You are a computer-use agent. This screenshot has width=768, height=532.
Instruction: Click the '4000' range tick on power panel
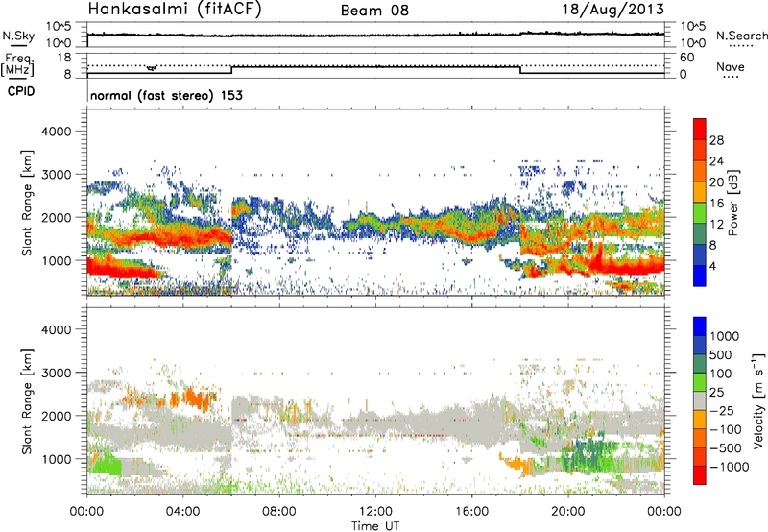[57, 132]
